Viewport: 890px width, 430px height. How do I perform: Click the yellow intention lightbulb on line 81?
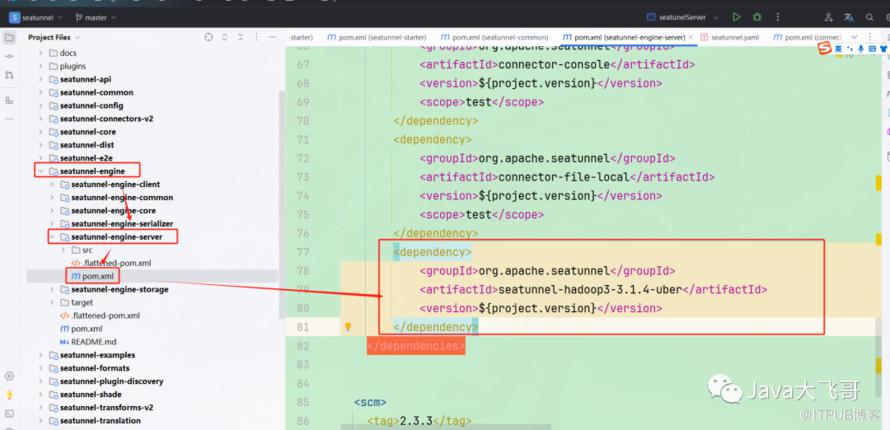tap(348, 327)
